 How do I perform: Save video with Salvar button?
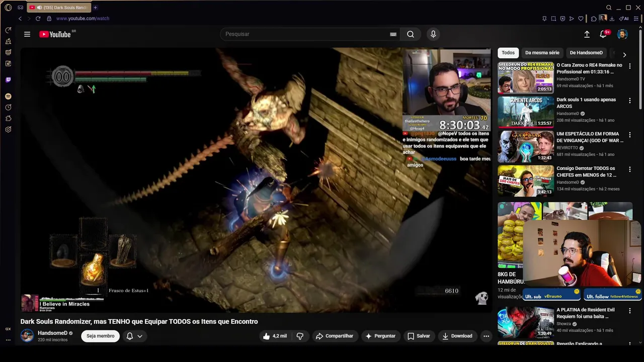coord(419,336)
